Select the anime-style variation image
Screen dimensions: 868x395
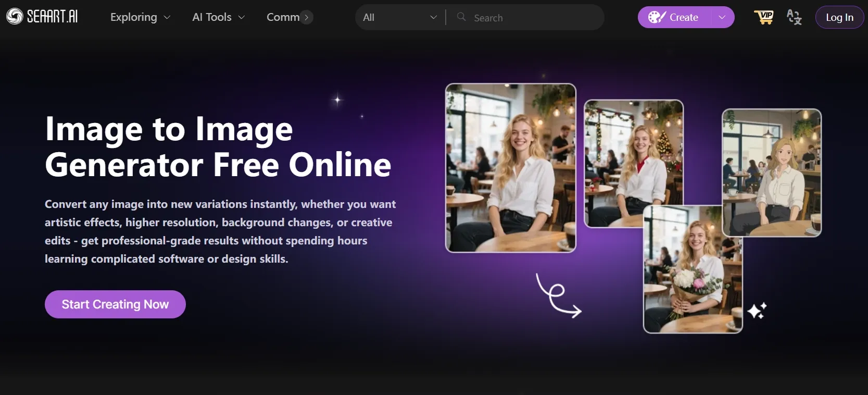pos(772,172)
